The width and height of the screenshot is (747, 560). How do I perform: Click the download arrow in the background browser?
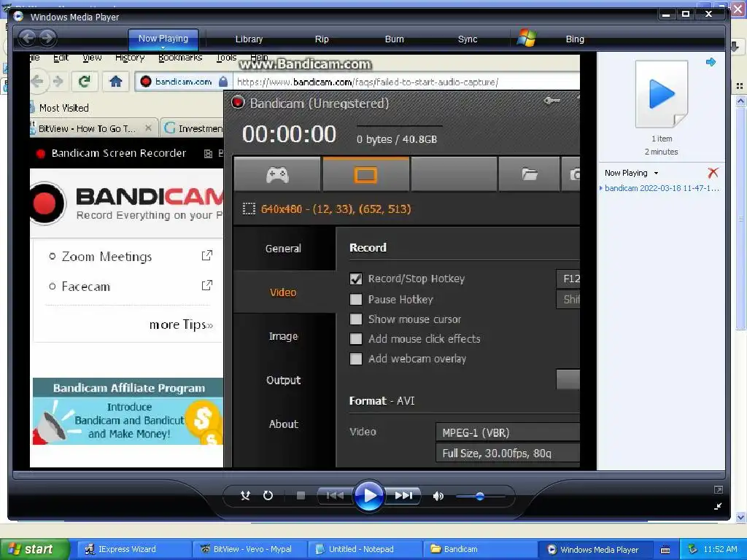(x=734, y=46)
